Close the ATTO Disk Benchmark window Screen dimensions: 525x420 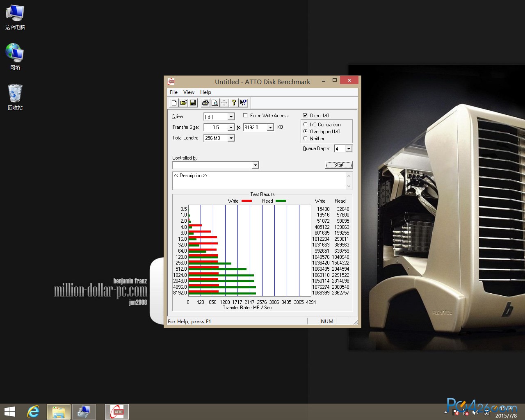tap(349, 80)
